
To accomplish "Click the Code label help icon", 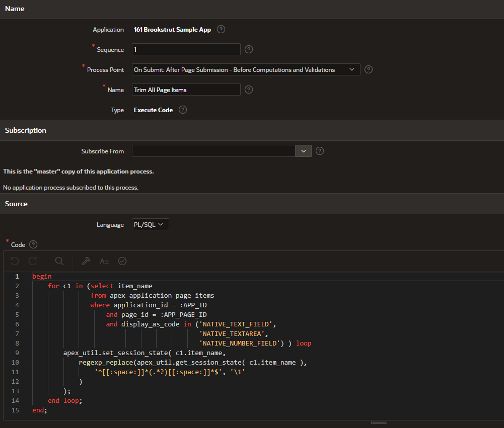I will coord(33,244).
